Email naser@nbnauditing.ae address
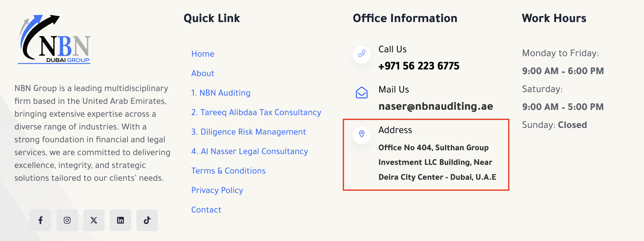This screenshot has width=644, height=241. (x=436, y=106)
